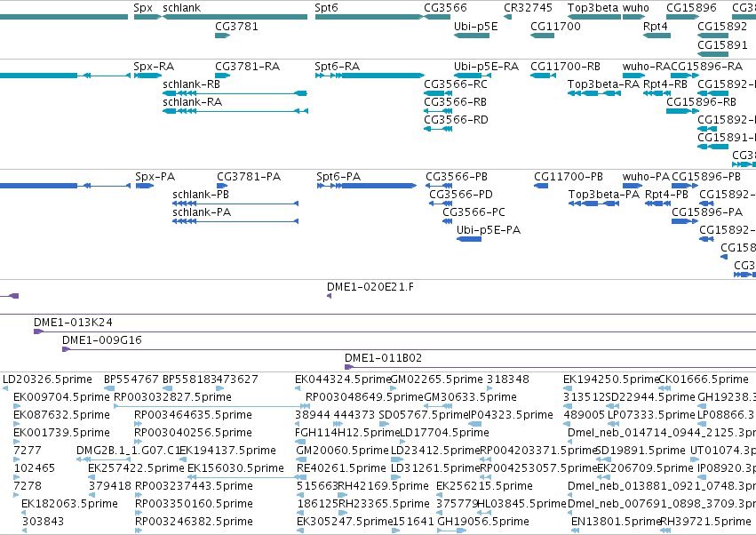Click the EK009704.5prime EST
Image resolution: width=756 pixels, height=535 pixels.
point(17,406)
